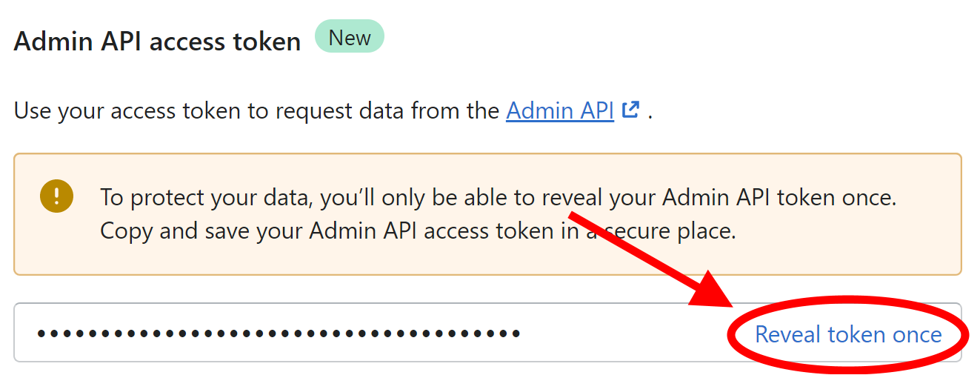The image size is (980, 375).
Task: Click the first dot of the hidden token
Action: (x=41, y=333)
